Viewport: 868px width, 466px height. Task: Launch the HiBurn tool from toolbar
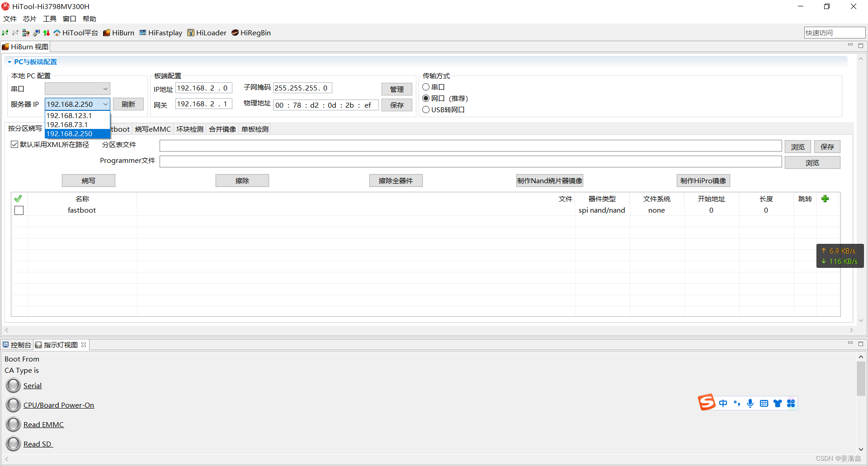click(118, 33)
